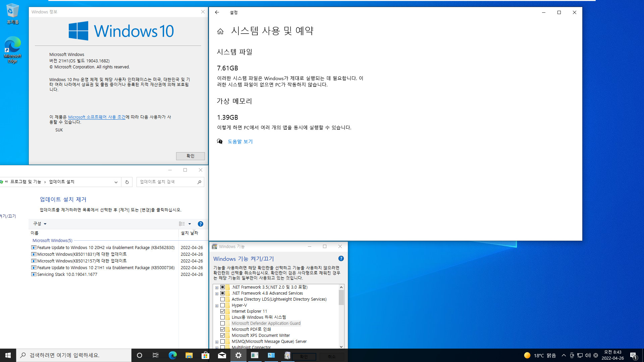Select the KB5000736 Feature Update row
This screenshot has width=644, height=362.
(x=117, y=268)
